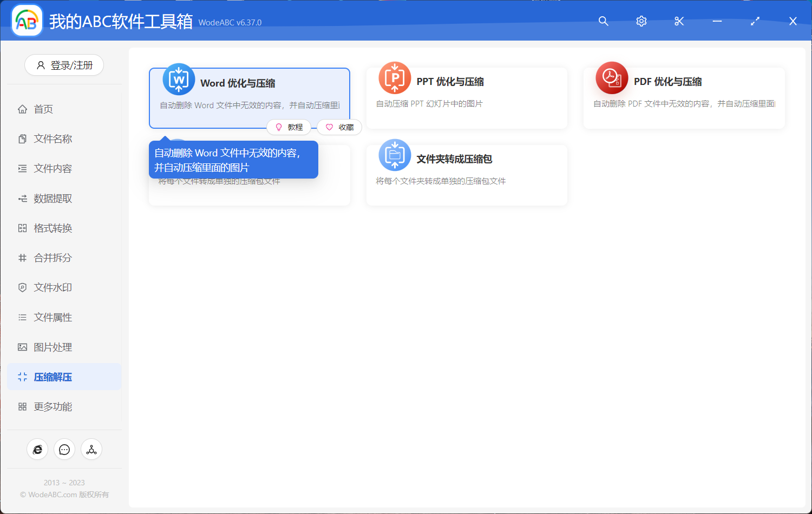The height and width of the screenshot is (514, 812).
Task: Open the PDF 优化与压缩 tool icon
Action: [x=612, y=78]
